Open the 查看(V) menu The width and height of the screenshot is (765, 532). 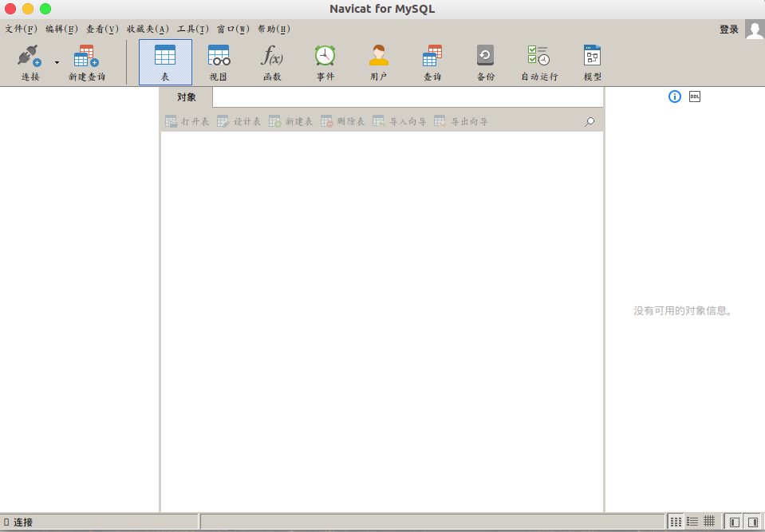pyautogui.click(x=102, y=29)
